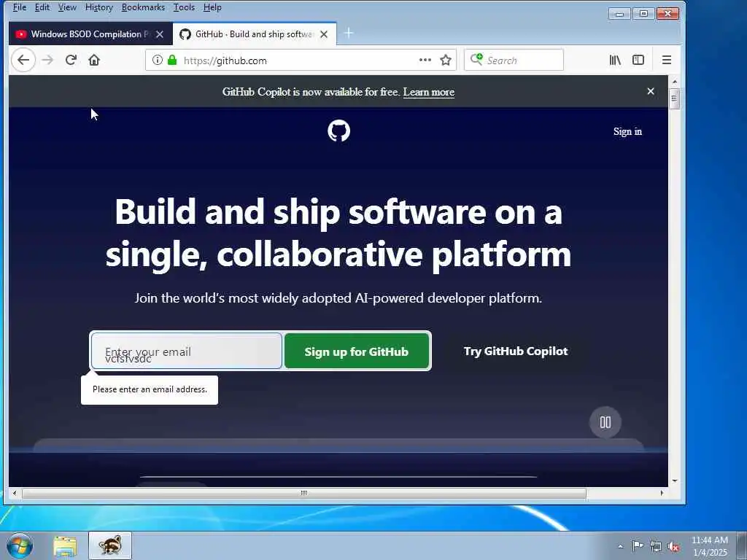This screenshot has height=560, width=747.
Task: Click the forward navigation arrow
Action: pos(47,60)
